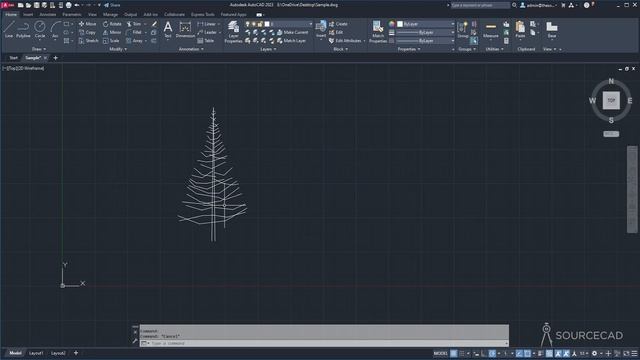Image resolution: width=640 pixels, height=360 pixels.
Task: Click the Match Layer tool
Action: click(x=291, y=41)
